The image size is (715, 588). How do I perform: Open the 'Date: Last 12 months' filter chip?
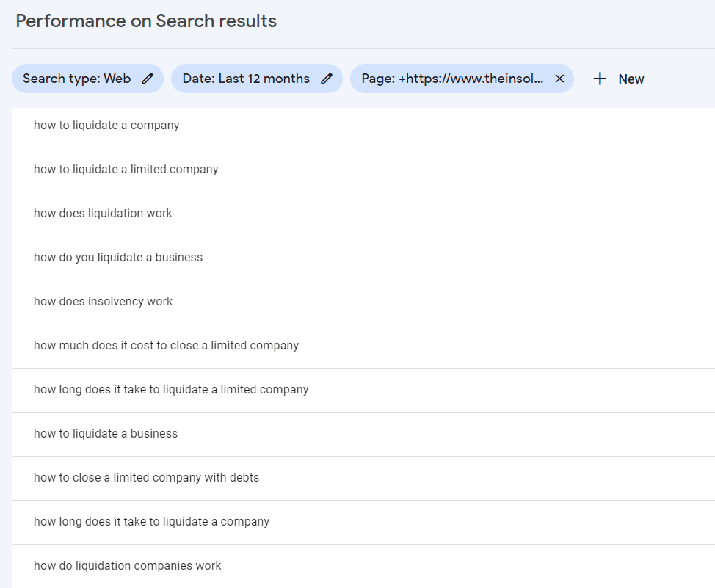[246, 79]
